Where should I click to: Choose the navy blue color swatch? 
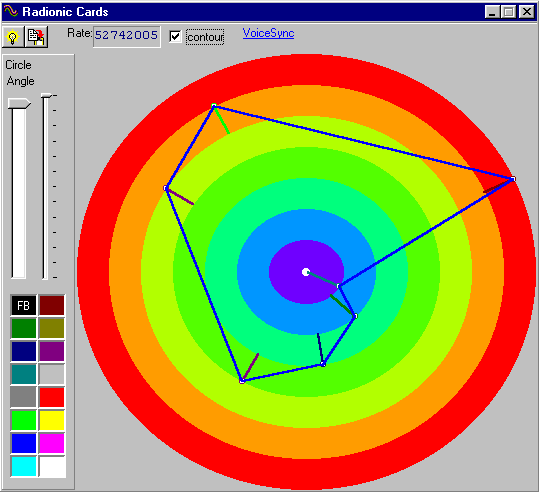click(x=23, y=351)
